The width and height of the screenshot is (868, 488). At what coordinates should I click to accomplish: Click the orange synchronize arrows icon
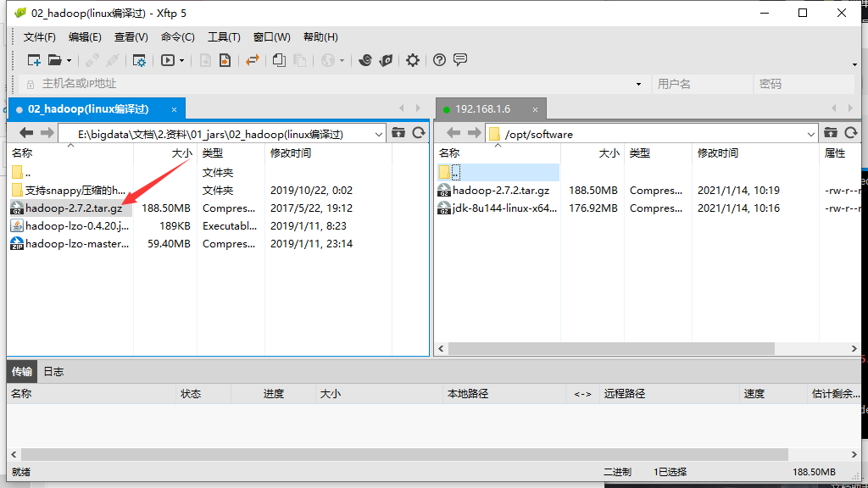(253, 60)
